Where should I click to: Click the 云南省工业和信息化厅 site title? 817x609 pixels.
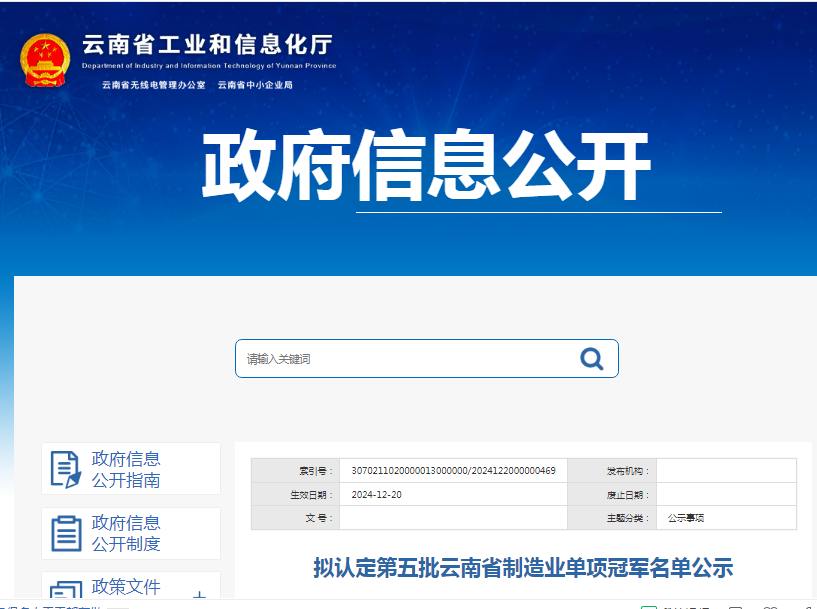(207, 44)
